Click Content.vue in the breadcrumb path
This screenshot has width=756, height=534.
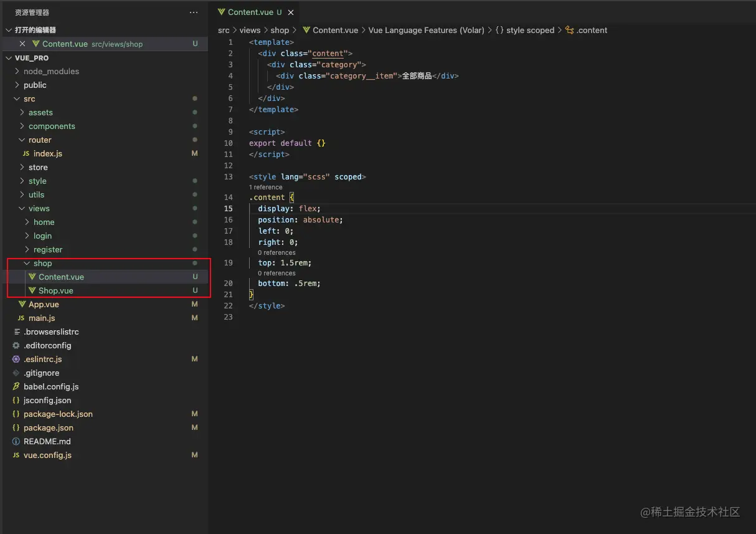pos(335,30)
